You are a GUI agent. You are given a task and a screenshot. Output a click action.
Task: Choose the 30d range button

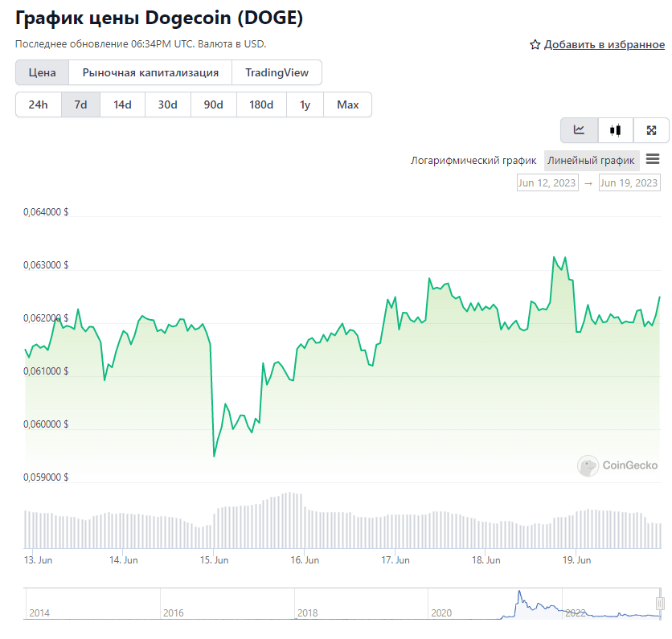coord(167,104)
